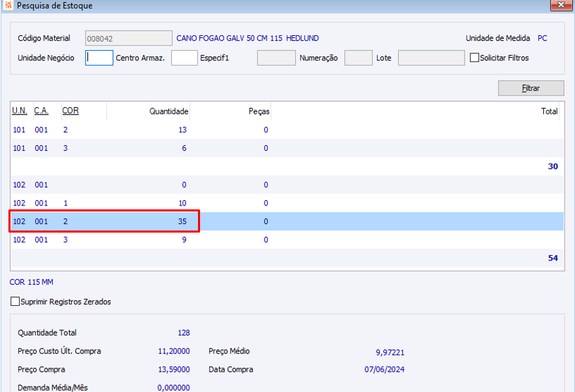Image resolution: width=575 pixels, height=392 pixels.
Task: Click the Preço Compra value 13,59000
Action: point(174,369)
